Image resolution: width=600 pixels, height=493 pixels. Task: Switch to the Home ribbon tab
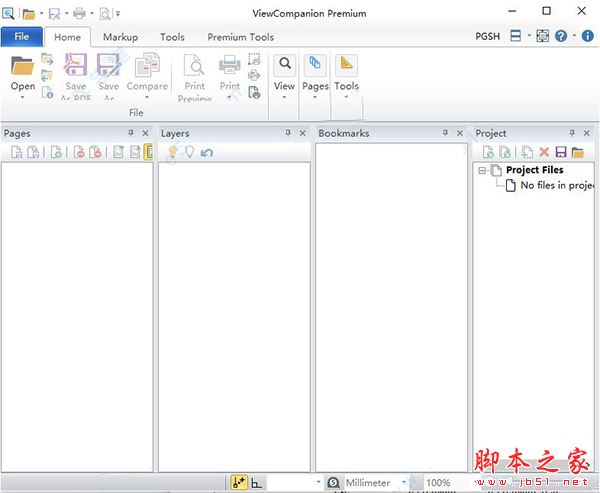pyautogui.click(x=67, y=37)
